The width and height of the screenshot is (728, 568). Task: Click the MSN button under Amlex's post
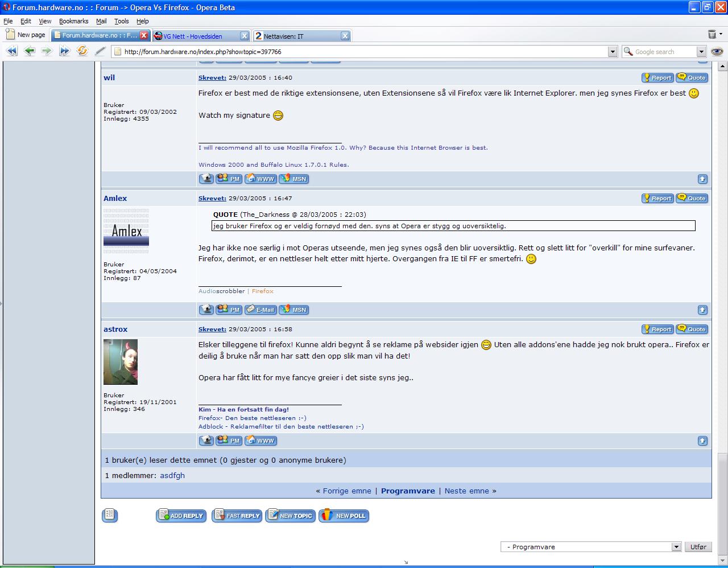293,310
